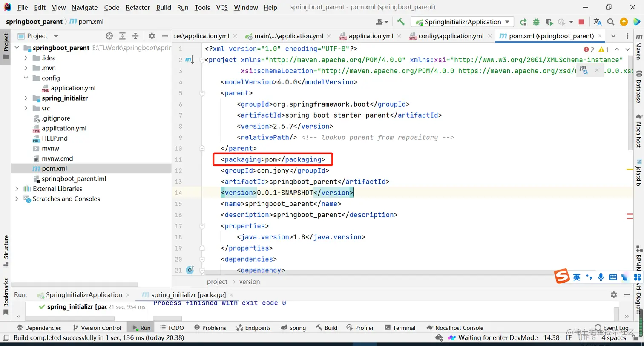Expand External Libraries node

(17, 189)
